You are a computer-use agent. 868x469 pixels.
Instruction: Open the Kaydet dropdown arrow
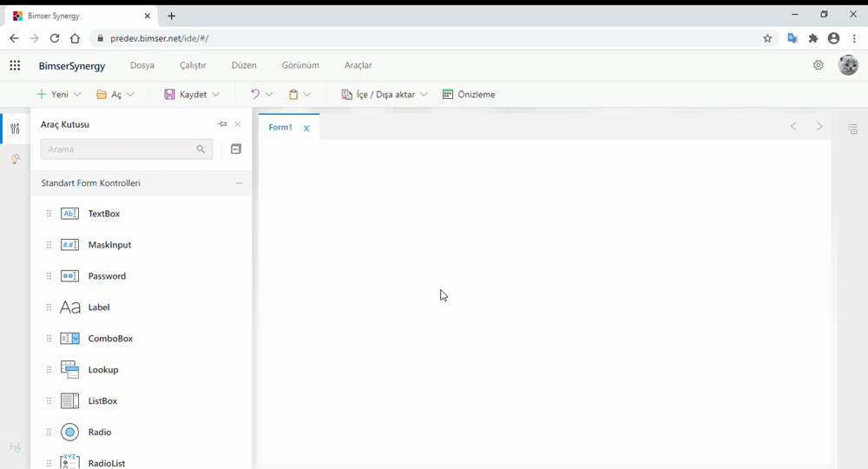pyautogui.click(x=215, y=95)
